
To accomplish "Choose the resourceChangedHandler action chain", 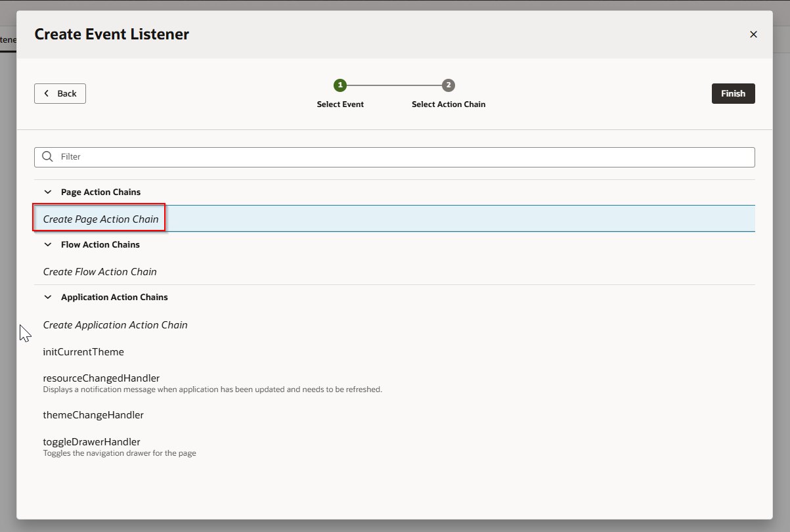I will pos(101,378).
